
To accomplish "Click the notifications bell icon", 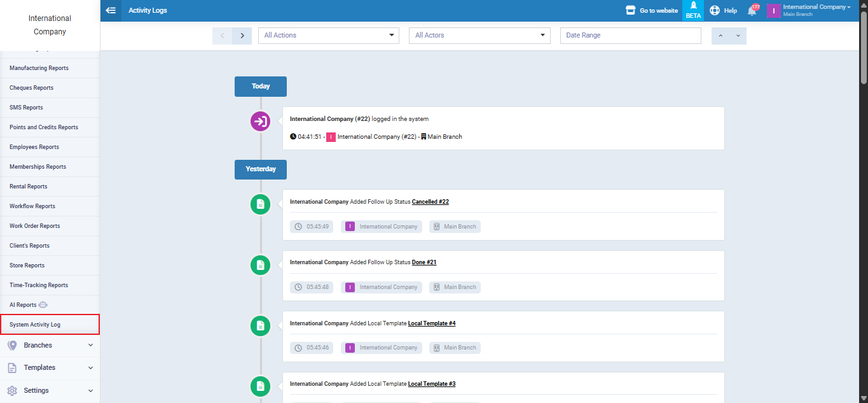I will click(x=752, y=11).
